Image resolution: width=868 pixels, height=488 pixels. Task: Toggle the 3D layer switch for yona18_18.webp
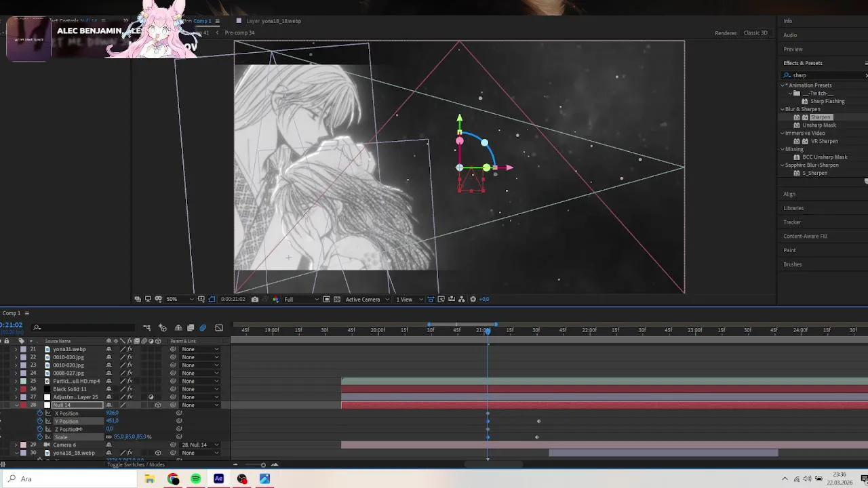(158, 453)
